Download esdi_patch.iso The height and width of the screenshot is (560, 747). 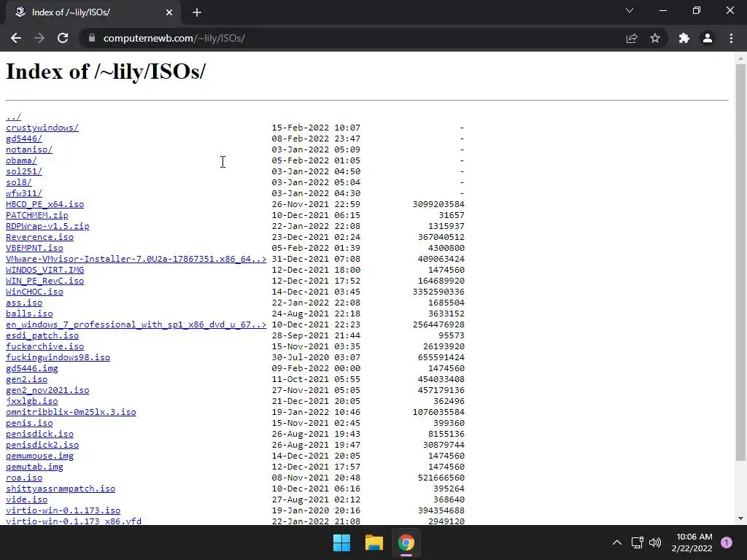[x=42, y=335]
